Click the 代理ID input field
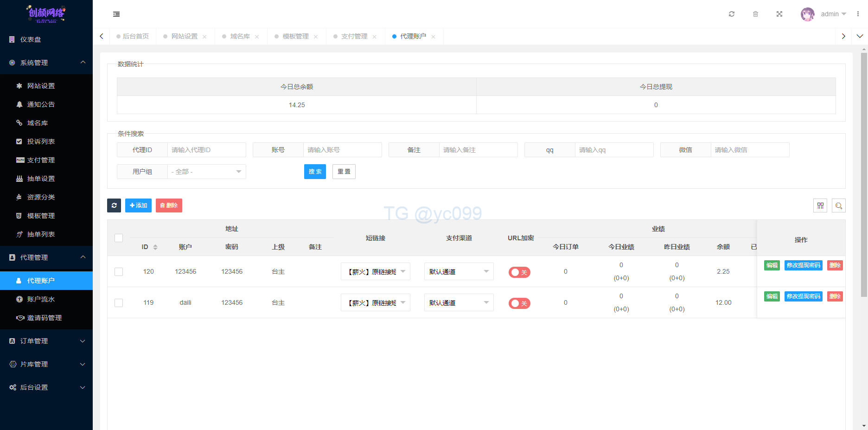This screenshot has height=430, width=868. [x=206, y=150]
